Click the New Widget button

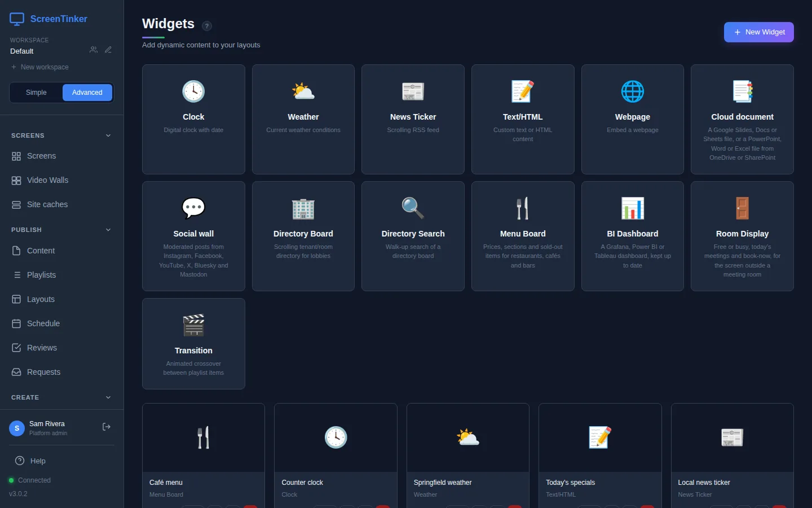coord(758,32)
